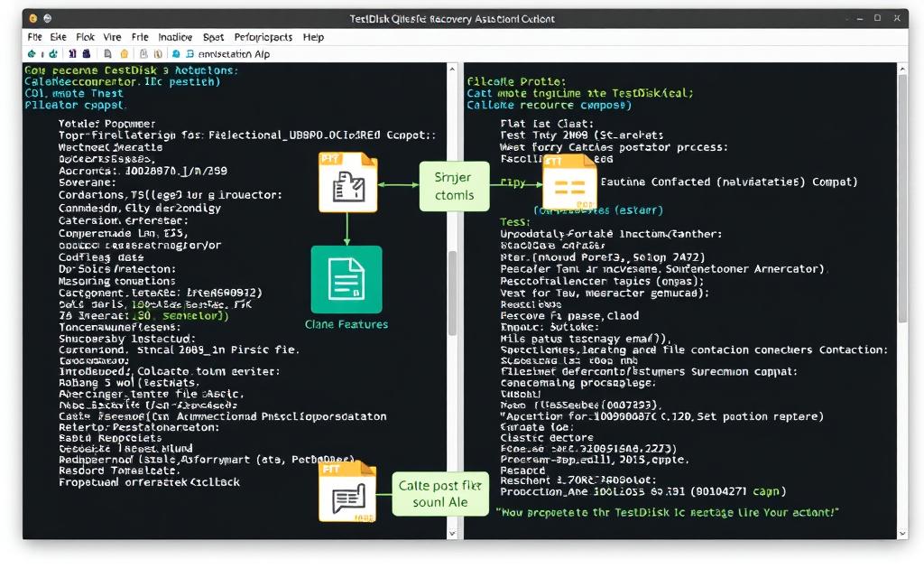Minimize the TestDisk window
The image size is (924, 578).
click(860, 18)
